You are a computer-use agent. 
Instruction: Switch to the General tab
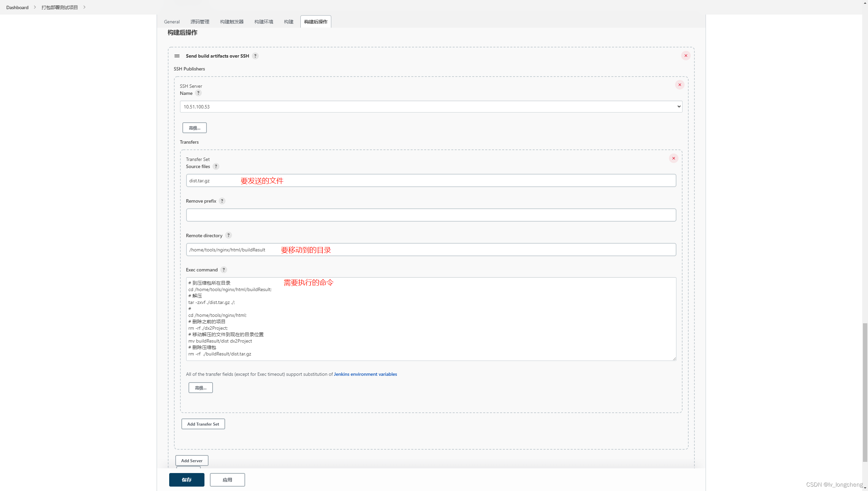pyautogui.click(x=172, y=22)
